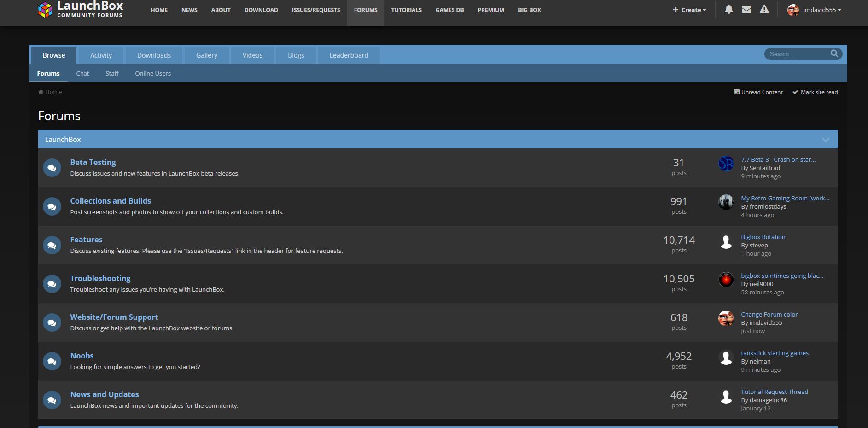The height and width of the screenshot is (428, 868).
Task: Open the Features forum
Action: tap(86, 240)
